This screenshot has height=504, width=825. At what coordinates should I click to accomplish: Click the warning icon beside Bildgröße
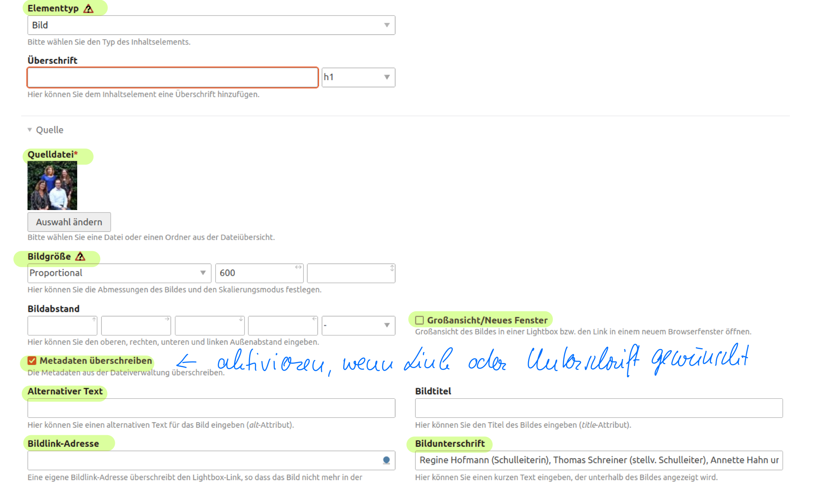click(x=80, y=257)
